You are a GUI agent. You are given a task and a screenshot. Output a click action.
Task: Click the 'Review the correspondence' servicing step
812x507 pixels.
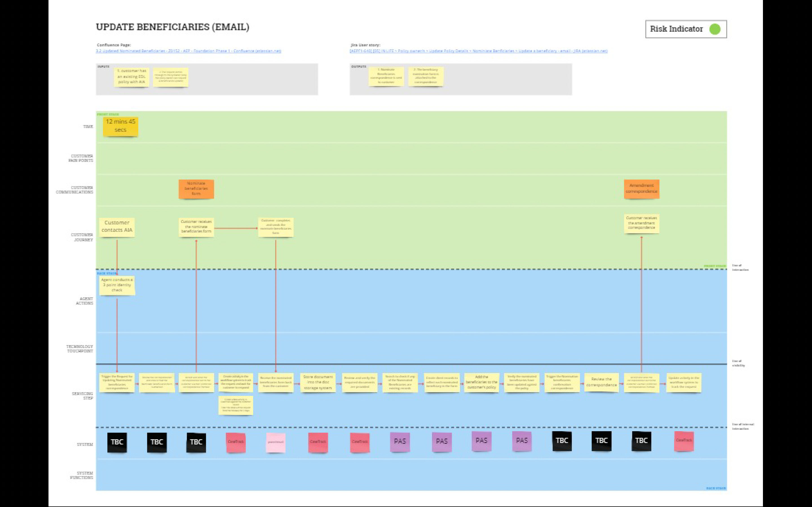point(601,383)
